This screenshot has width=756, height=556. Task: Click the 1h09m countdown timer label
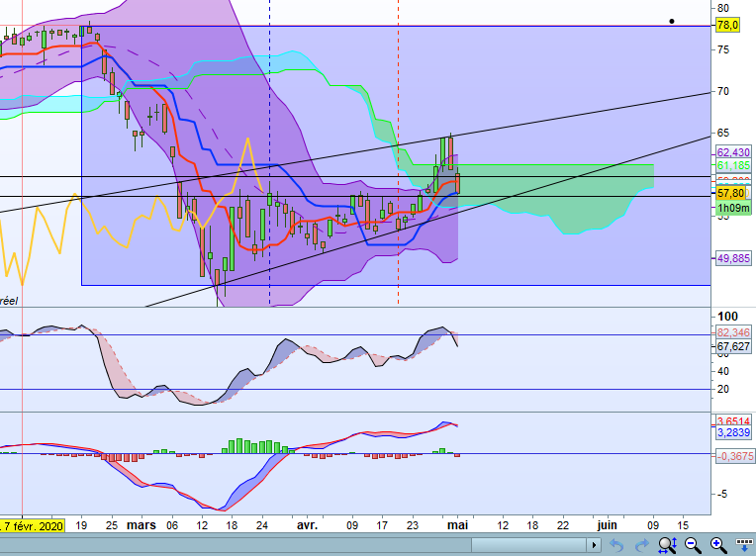(x=733, y=208)
